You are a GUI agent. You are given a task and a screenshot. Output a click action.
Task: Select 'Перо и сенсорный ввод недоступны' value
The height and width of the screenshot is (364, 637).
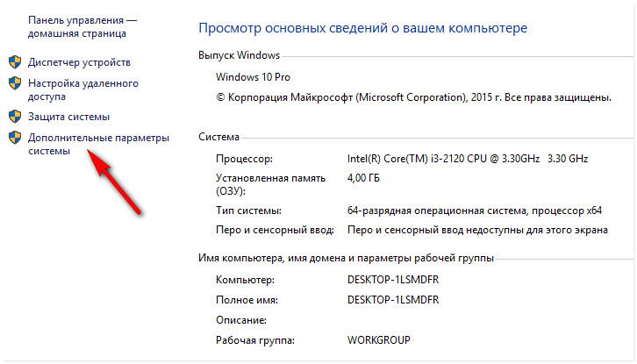[x=477, y=231]
